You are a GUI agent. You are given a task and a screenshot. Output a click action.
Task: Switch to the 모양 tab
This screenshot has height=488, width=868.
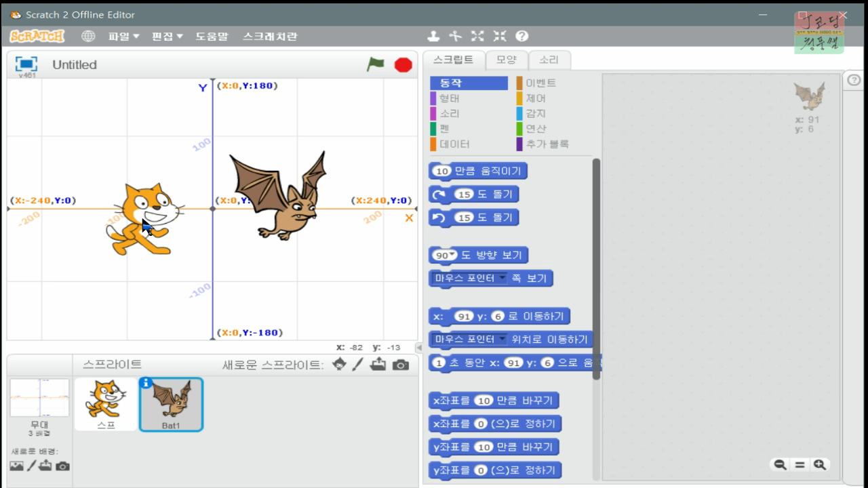[x=507, y=60]
